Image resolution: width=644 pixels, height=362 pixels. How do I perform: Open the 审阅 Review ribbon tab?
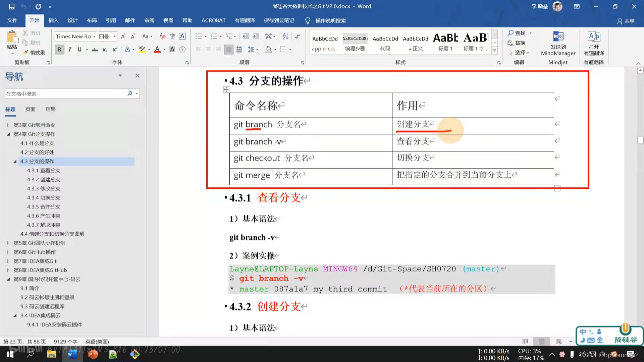pyautogui.click(x=149, y=20)
